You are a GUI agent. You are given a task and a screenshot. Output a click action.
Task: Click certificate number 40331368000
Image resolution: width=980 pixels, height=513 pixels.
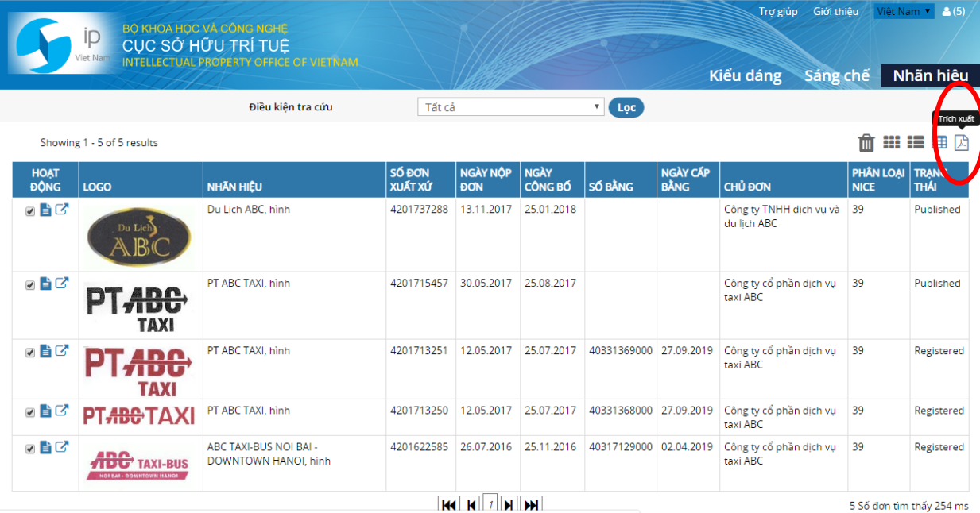pos(621,411)
